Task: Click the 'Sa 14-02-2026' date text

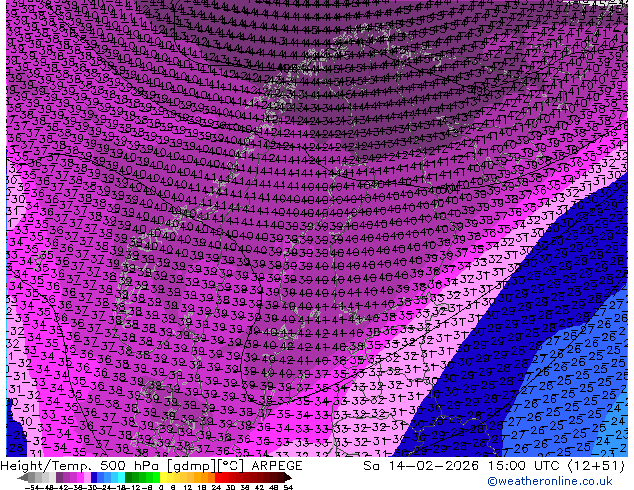Action: (x=421, y=466)
